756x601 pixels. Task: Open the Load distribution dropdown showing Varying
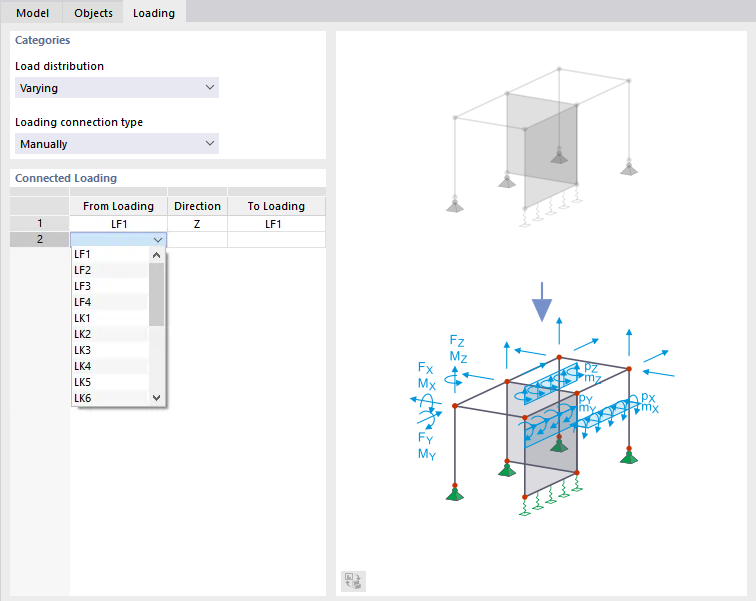(x=117, y=88)
